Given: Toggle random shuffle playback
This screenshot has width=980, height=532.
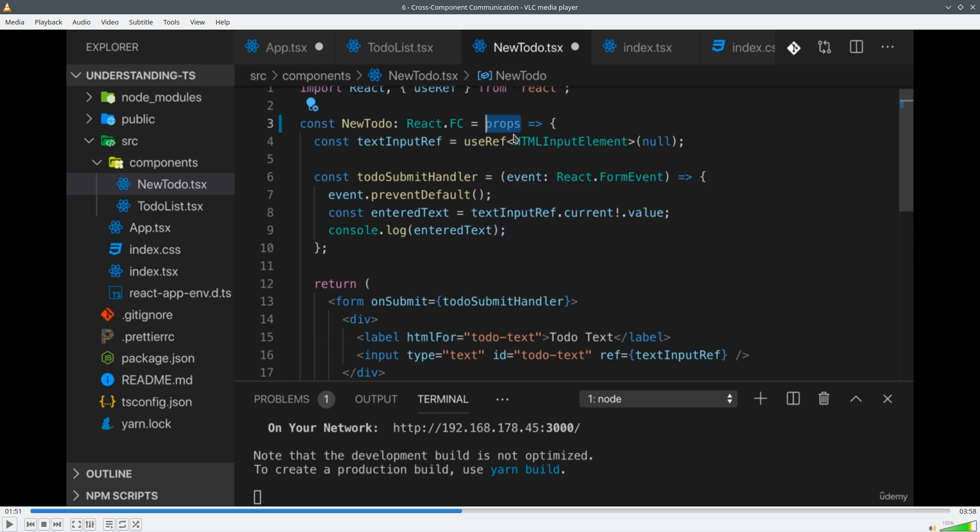Looking at the screenshot, I should (x=137, y=524).
